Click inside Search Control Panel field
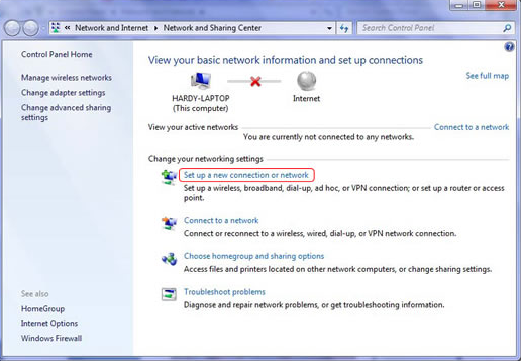521x362 pixels. pyautogui.click(x=430, y=28)
